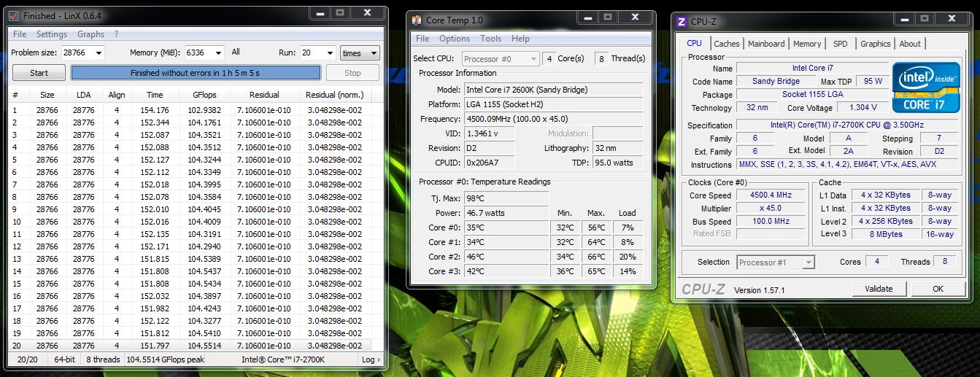
Task: Click the Core Temp thermometer title icon
Action: [417, 20]
